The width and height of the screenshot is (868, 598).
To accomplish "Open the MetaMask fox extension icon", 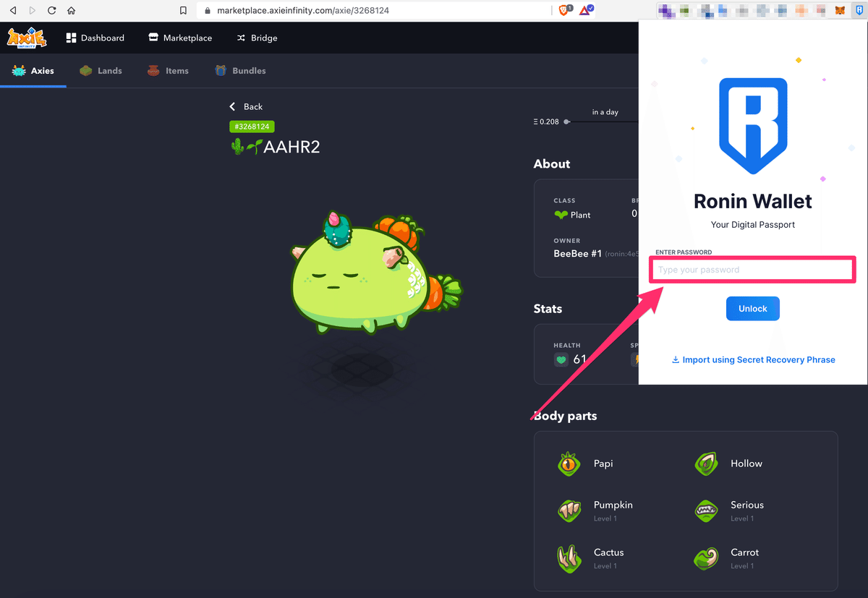I will click(x=838, y=10).
